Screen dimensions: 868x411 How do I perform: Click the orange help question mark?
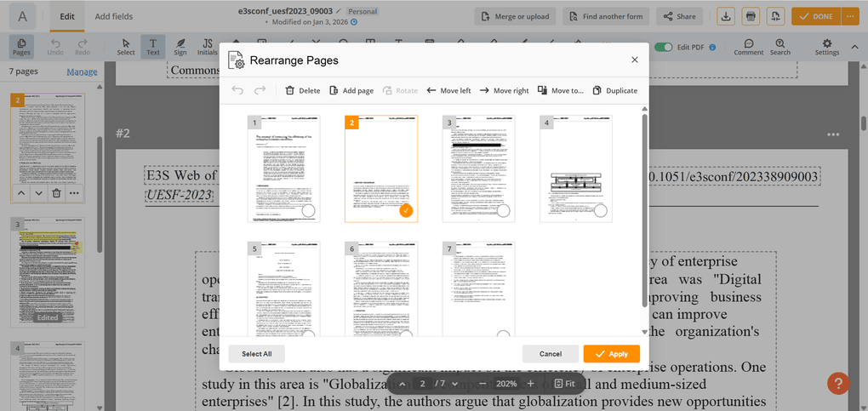pos(838,383)
